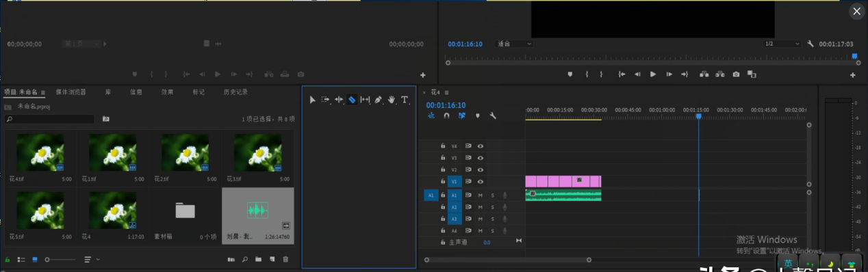The height and width of the screenshot is (272, 868).
Task: Open Program monitor settings wrench
Action: (810, 44)
